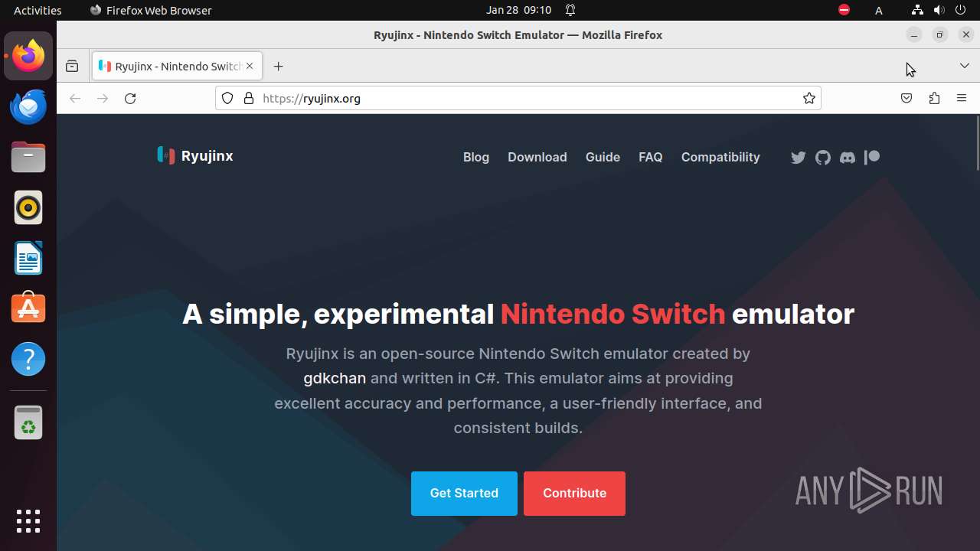Open network status indicator
980x551 pixels.
(x=917, y=10)
